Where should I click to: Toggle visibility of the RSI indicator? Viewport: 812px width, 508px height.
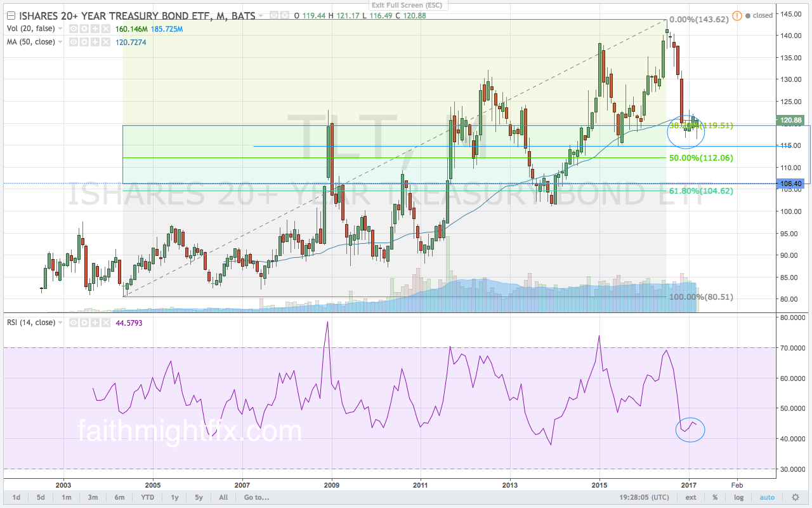coord(74,323)
